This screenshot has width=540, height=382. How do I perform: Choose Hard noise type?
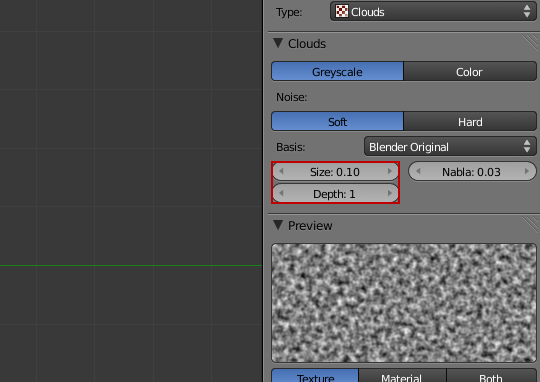pos(470,122)
